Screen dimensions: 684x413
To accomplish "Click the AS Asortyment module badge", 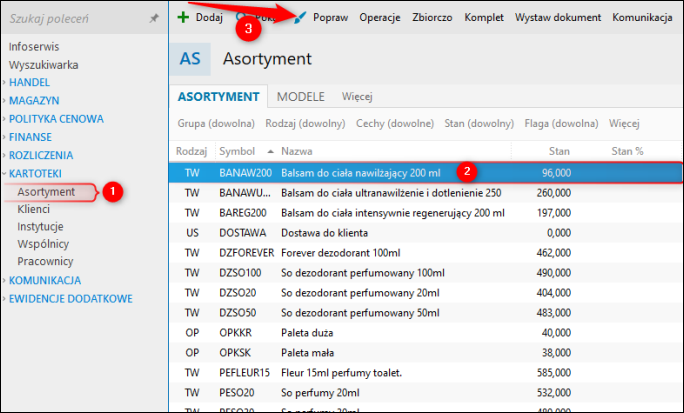I will pos(190,59).
